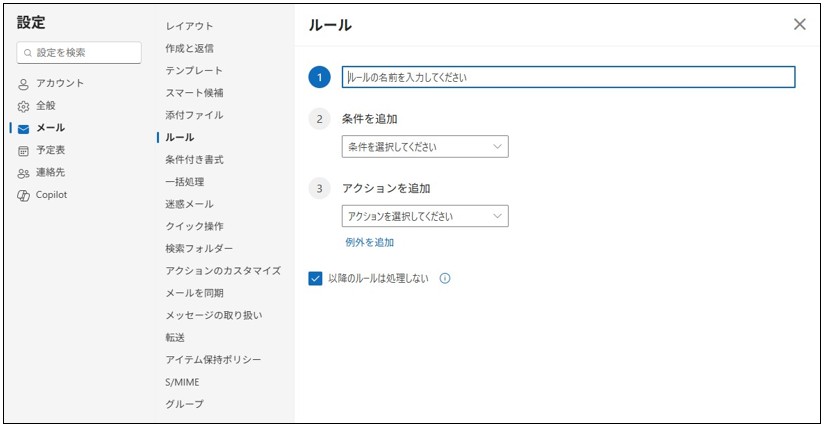The height and width of the screenshot is (428, 824).
Task: Expand the アクションを選択してください dropdown
Action: coord(424,216)
